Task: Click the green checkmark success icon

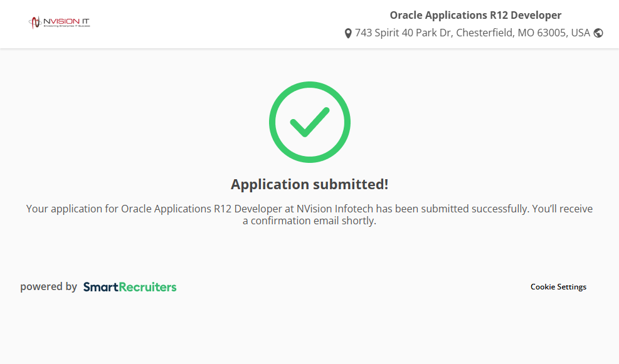Action: click(x=309, y=122)
